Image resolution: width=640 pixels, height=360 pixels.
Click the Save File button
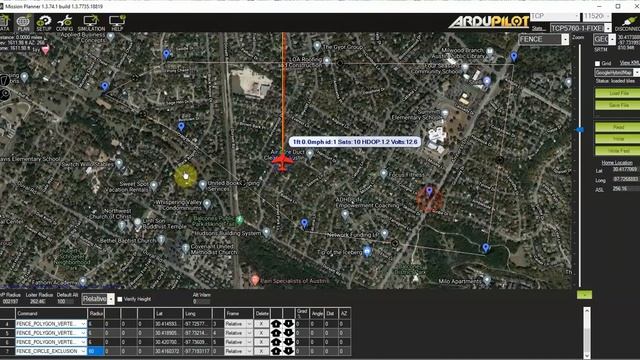[x=618, y=105]
